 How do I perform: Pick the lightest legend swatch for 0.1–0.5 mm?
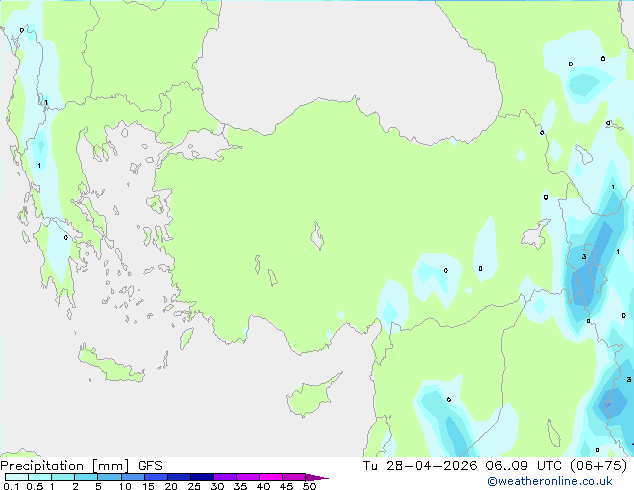tap(17, 477)
